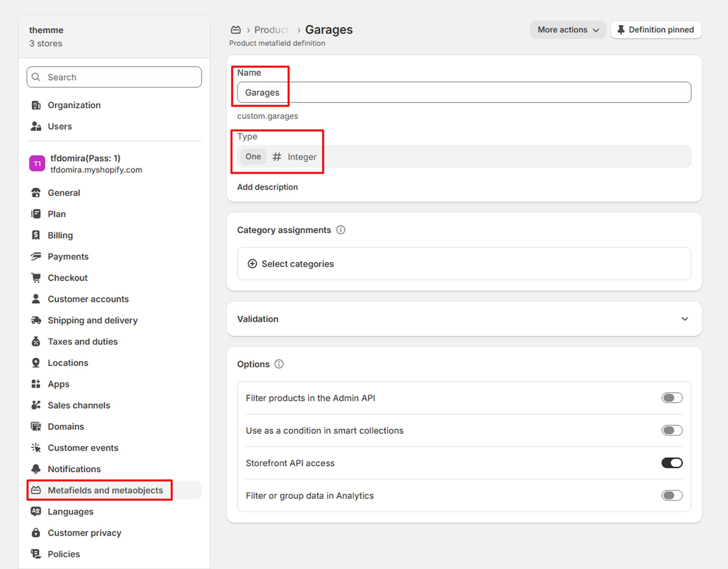Go back via Product breadcrumb link
Image resolution: width=728 pixels, height=569 pixels.
tap(271, 30)
